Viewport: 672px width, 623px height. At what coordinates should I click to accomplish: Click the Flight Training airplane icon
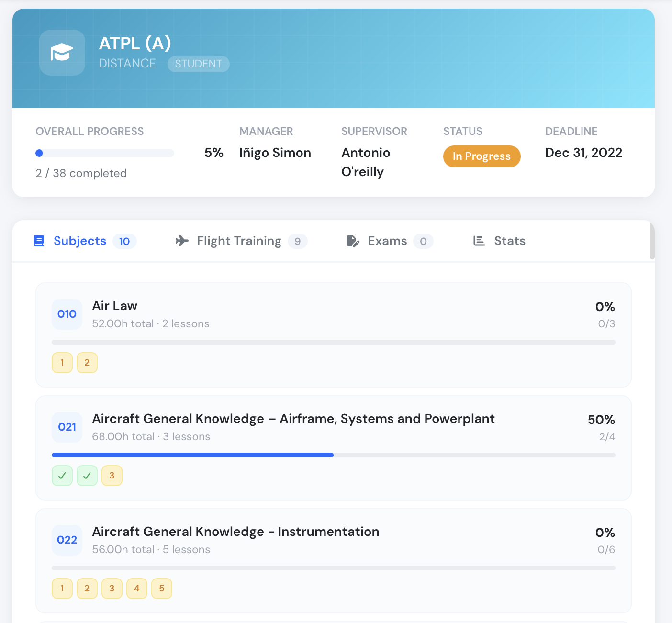[182, 241]
